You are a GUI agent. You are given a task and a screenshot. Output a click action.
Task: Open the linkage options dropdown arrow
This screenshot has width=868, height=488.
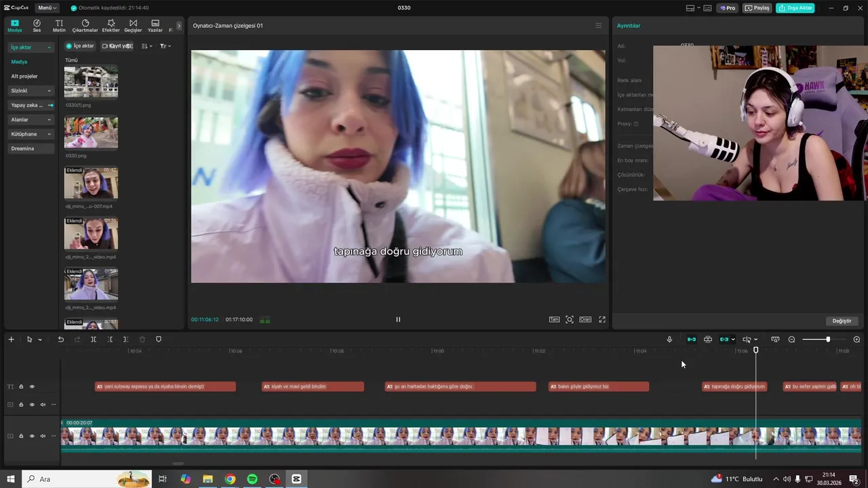coord(733,340)
